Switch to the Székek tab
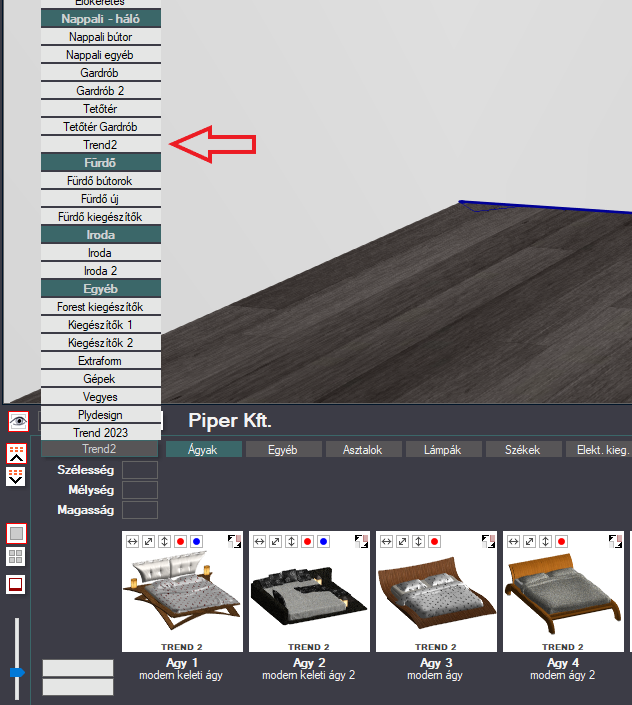The image size is (632, 705). coord(524,450)
